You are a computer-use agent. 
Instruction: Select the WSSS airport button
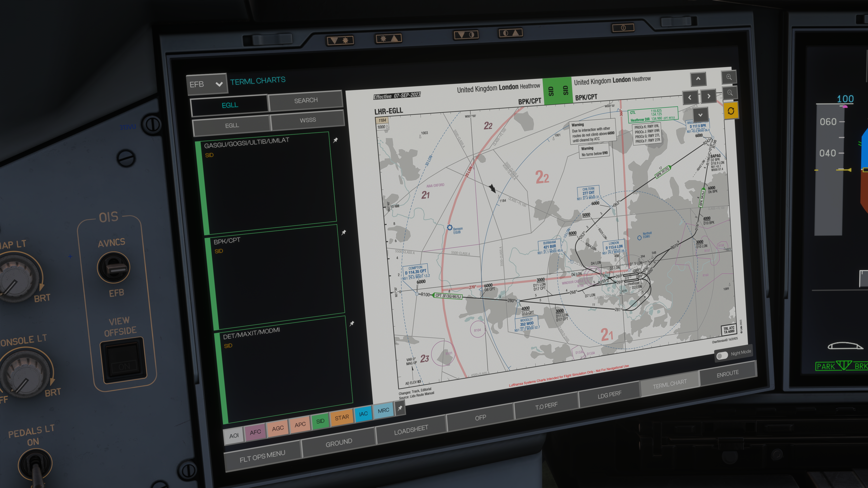[x=308, y=120]
